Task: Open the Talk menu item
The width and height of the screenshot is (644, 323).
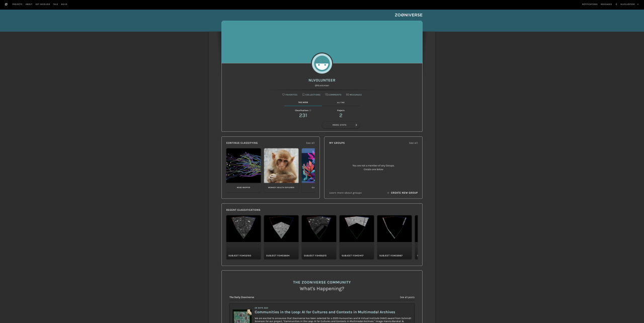Action: (x=55, y=4)
